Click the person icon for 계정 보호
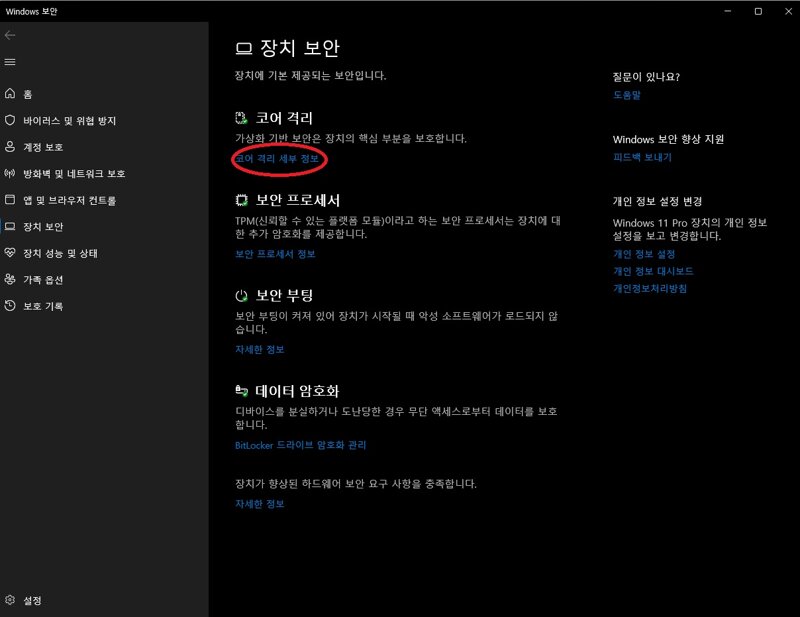The height and width of the screenshot is (617, 800). coord(10,146)
